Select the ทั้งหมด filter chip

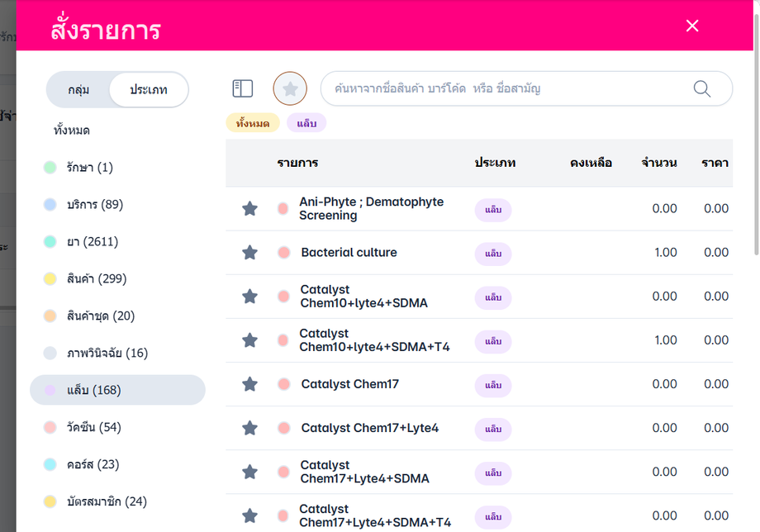253,123
